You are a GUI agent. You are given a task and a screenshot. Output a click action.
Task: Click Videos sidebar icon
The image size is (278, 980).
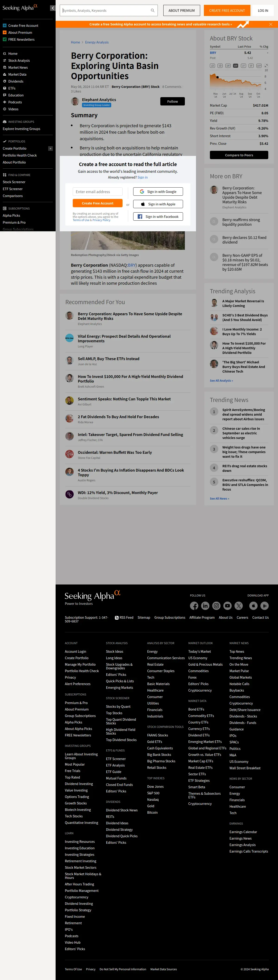click(x=5, y=109)
